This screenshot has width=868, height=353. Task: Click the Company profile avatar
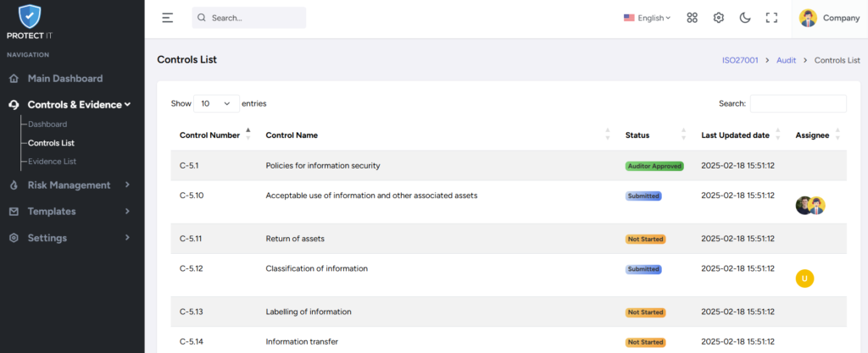click(808, 18)
